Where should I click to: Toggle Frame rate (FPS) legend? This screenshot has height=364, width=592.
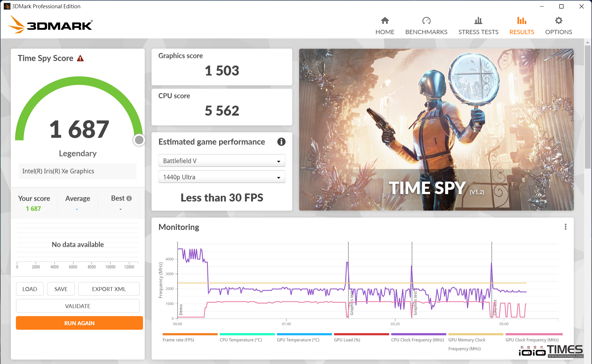tap(190, 338)
